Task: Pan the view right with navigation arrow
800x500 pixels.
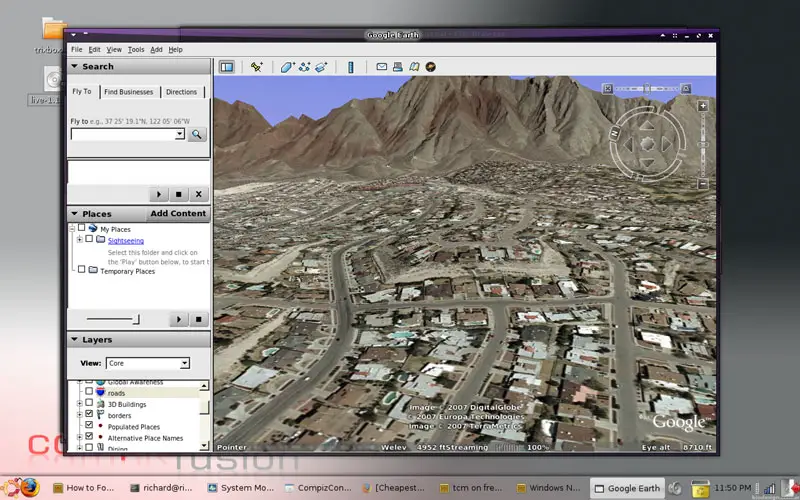Action: (666, 144)
